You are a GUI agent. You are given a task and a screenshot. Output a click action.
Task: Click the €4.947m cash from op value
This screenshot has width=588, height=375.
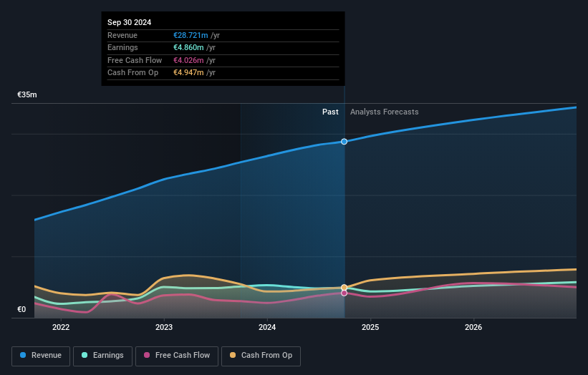188,73
